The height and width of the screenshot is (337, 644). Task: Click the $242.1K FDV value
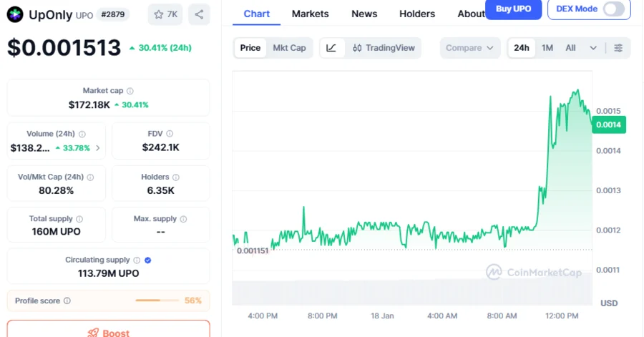point(160,147)
